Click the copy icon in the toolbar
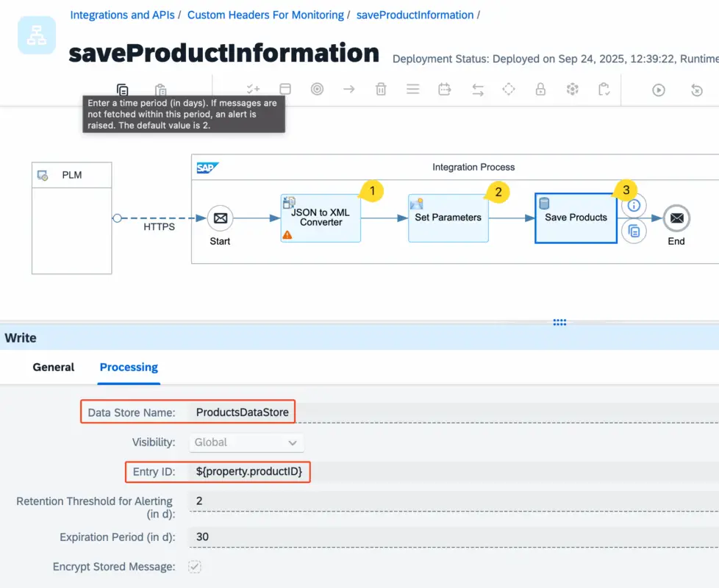Image resolution: width=719 pixels, height=588 pixels. [123, 90]
